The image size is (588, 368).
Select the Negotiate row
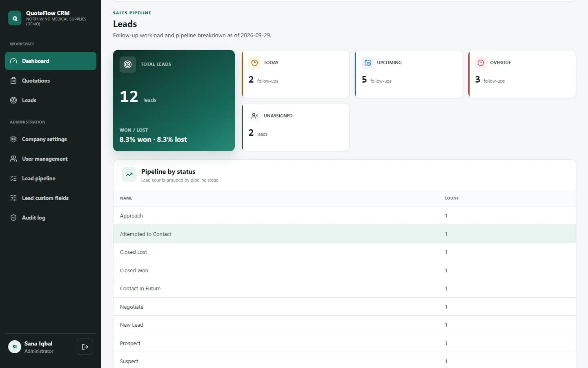click(345, 307)
